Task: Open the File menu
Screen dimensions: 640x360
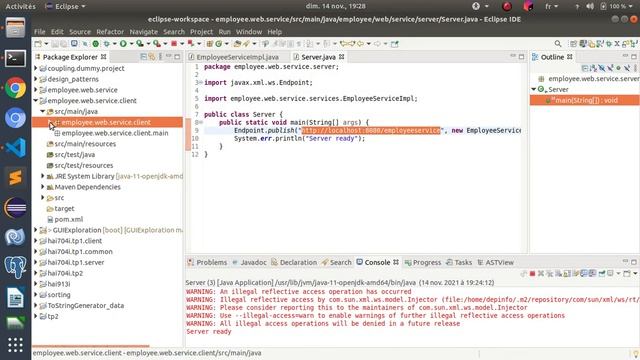Action: click(40, 31)
